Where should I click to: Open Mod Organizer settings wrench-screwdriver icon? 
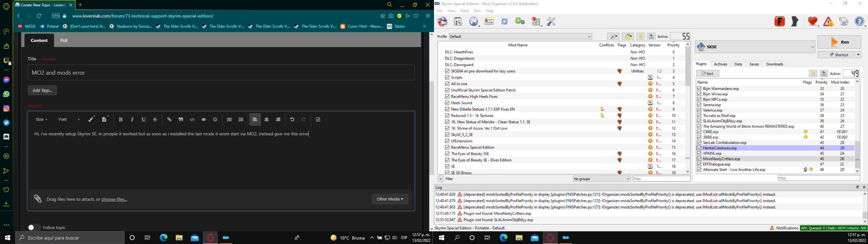(x=551, y=21)
